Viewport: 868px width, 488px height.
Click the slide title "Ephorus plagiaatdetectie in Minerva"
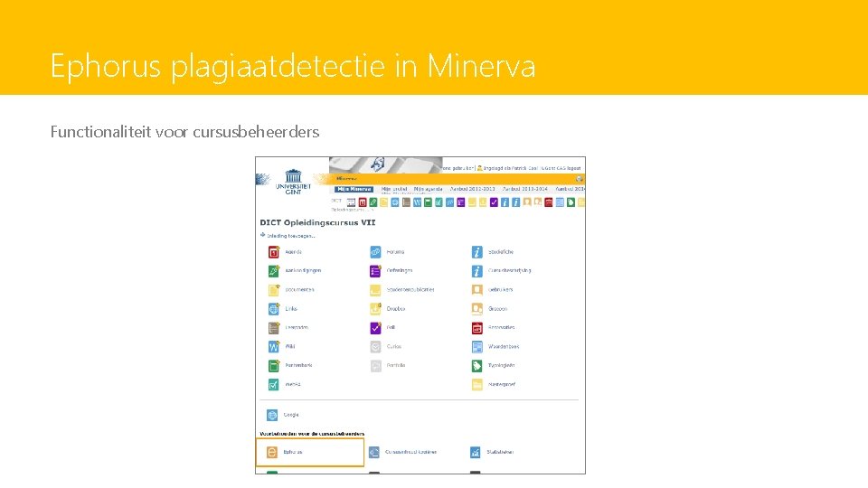293,66
